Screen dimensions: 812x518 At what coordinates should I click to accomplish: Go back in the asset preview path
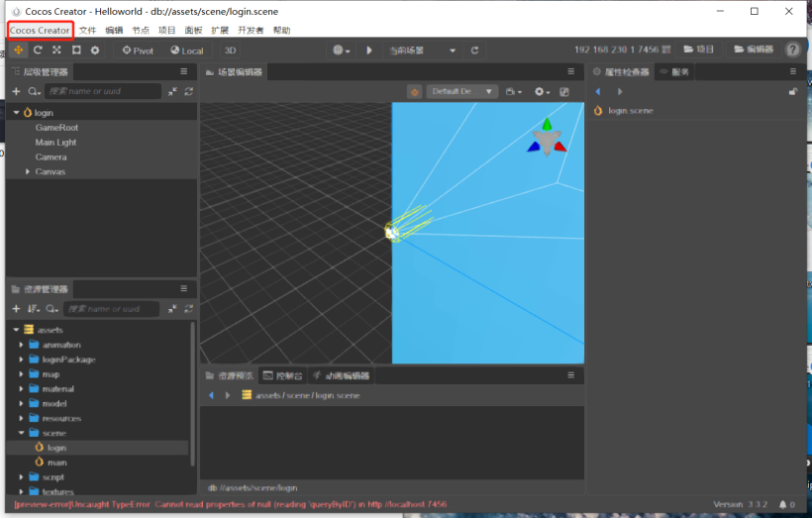[x=211, y=395]
